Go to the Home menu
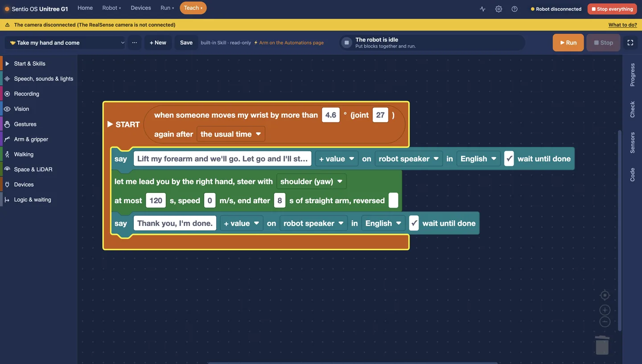Viewport: 642px width, 364px height. [x=85, y=8]
